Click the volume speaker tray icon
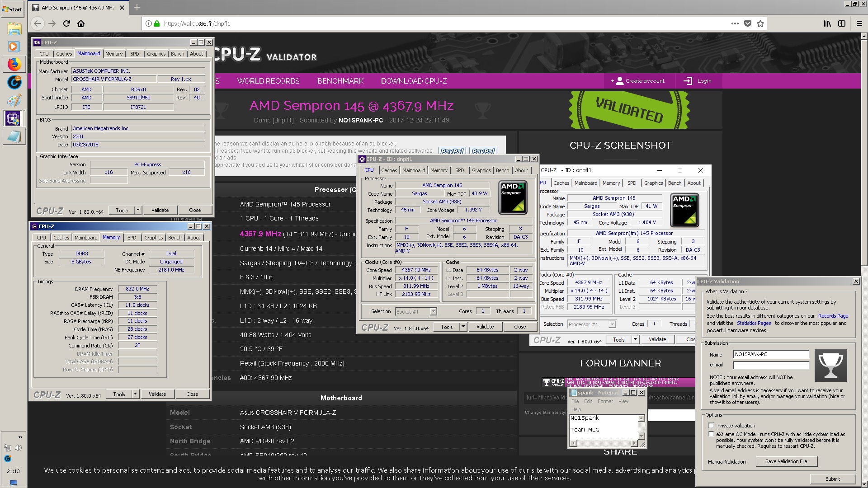Viewport: 868px width, 488px height. pyautogui.click(x=18, y=448)
